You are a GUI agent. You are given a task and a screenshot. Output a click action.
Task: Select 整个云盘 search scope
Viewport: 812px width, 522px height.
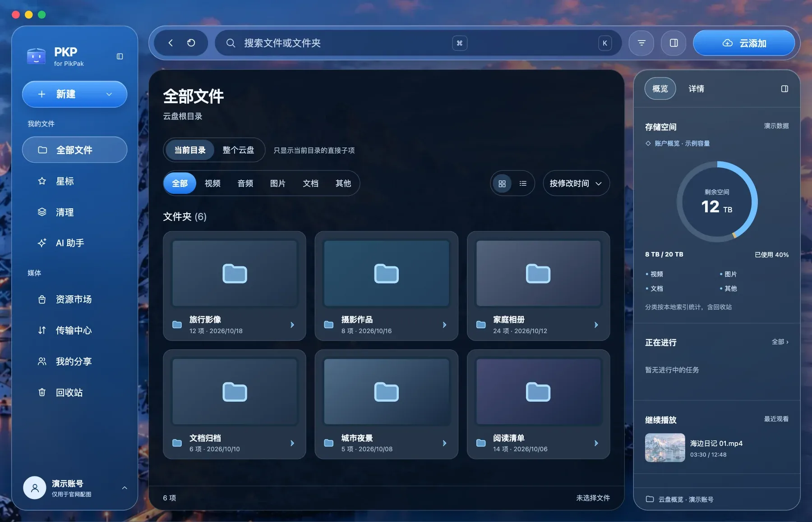238,150
